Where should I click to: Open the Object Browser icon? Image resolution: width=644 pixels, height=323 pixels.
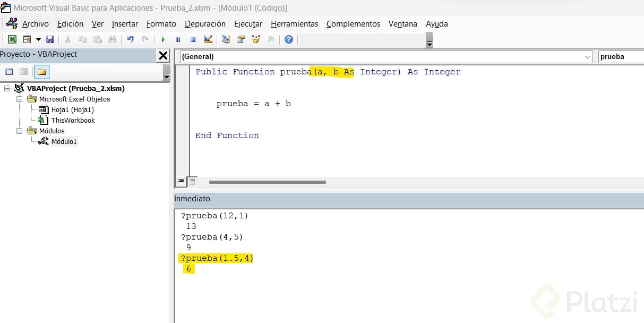coord(256,39)
